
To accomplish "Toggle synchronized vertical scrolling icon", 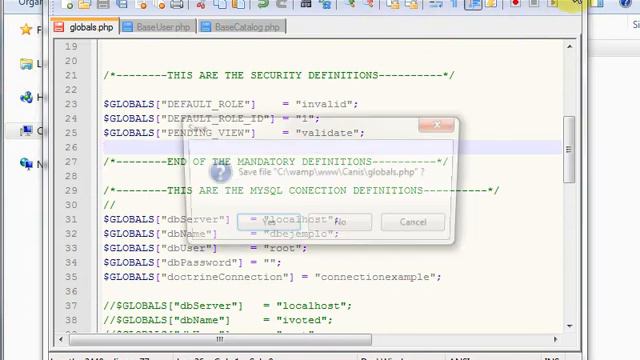I will tap(393, 4).
